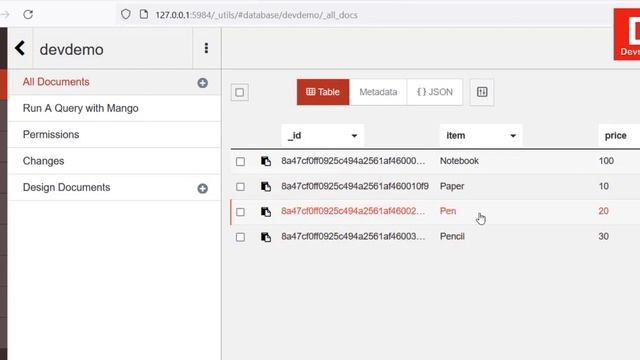Check the Paper row checkbox
The image size is (640, 360).
pyautogui.click(x=240, y=187)
